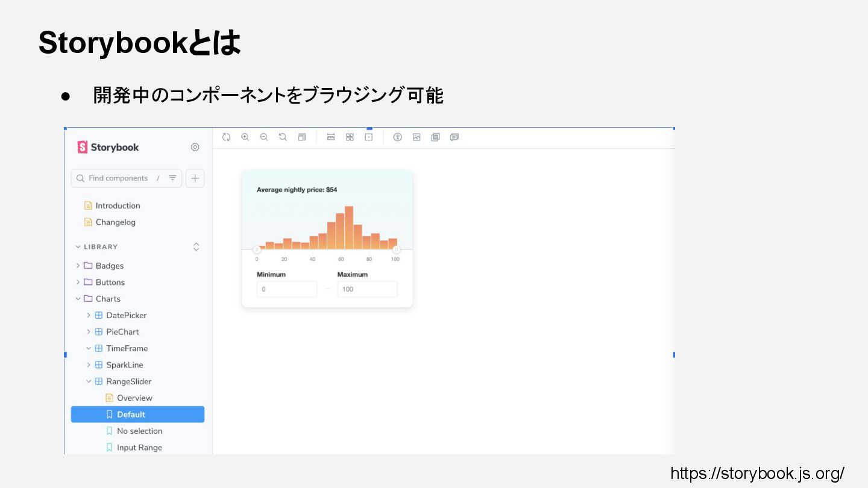The image size is (868, 488).
Task: Click the Minimum value input field
Action: tap(287, 289)
